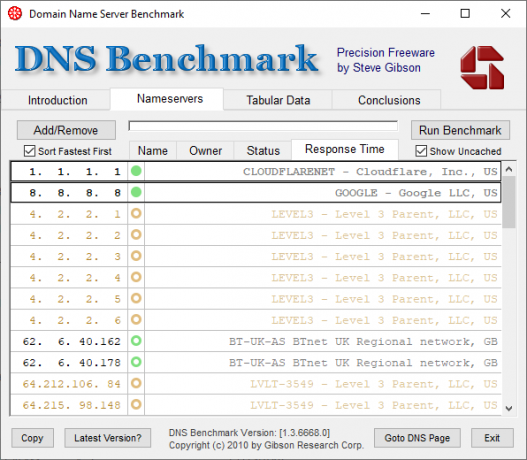This screenshot has width=527, height=460.
Task: Select the 4.2.2.2 nameserver address
Action: point(75,235)
